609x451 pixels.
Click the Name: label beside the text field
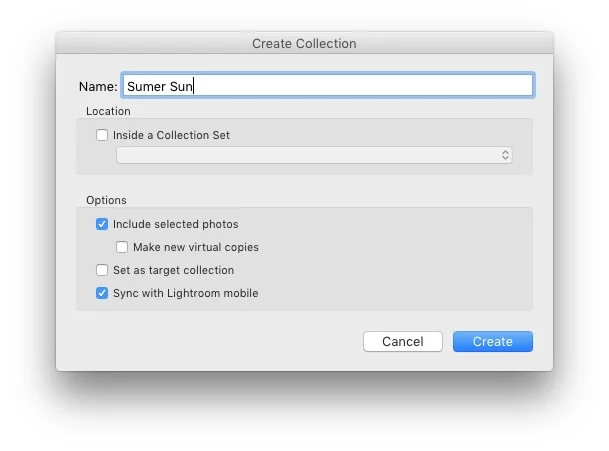coord(98,86)
